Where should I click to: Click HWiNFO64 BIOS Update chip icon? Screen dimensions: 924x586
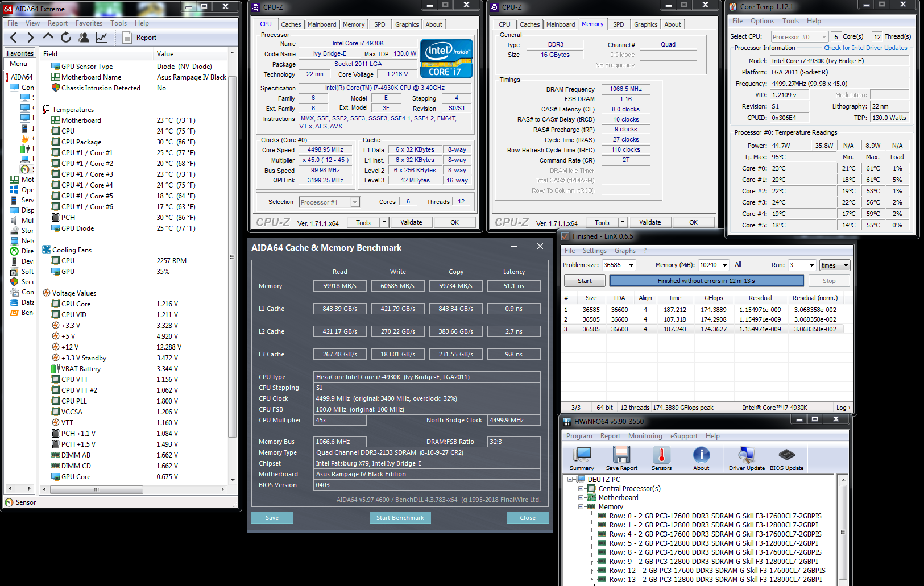[786, 459]
